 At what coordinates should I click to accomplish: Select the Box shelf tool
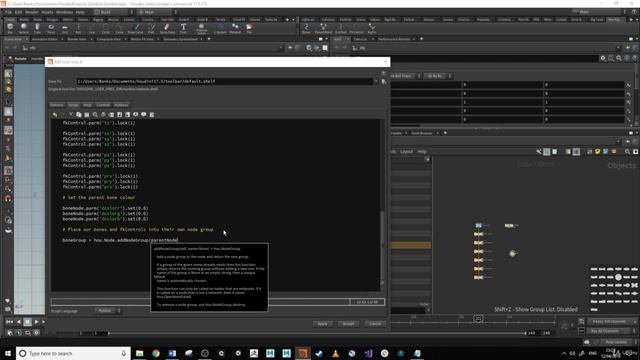pos(10,28)
